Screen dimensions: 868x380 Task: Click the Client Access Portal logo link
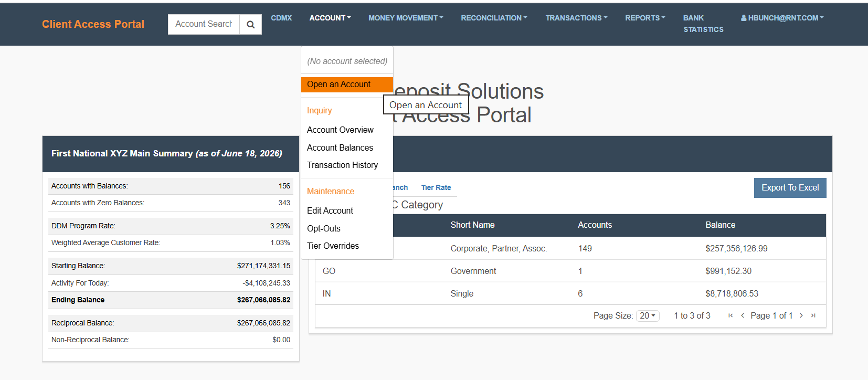coord(93,24)
